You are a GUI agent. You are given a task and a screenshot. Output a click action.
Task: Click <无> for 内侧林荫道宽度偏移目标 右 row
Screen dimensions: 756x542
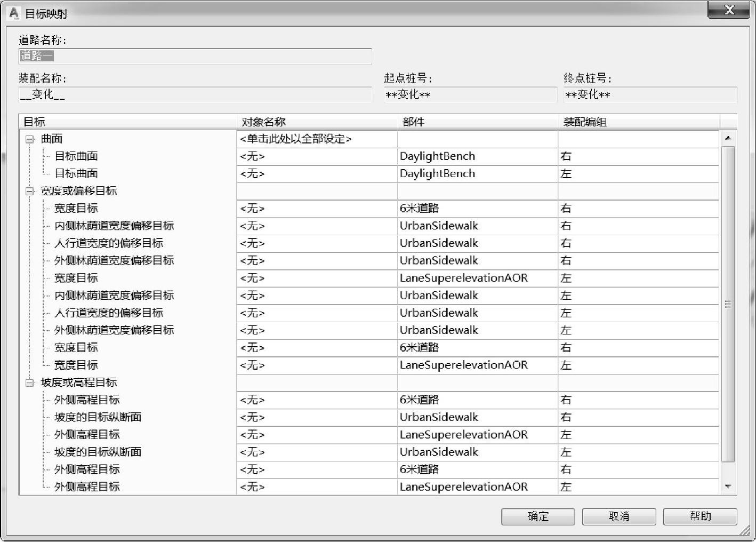pyautogui.click(x=252, y=226)
